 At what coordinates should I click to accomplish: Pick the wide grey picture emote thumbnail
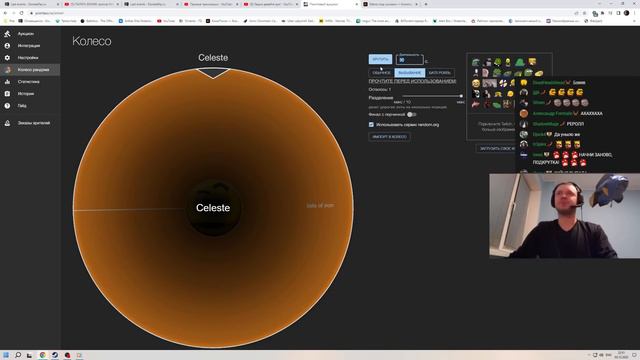(489, 84)
